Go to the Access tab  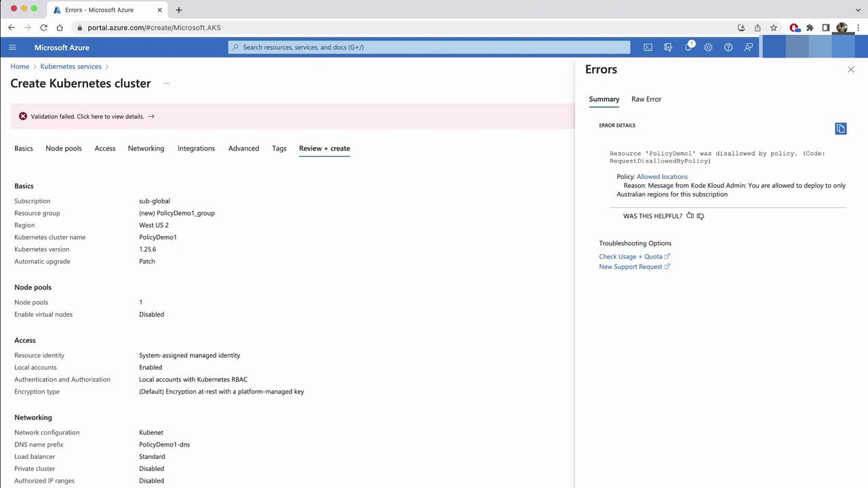[105, 148]
